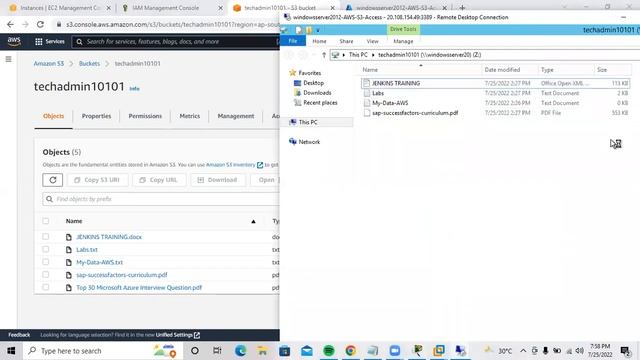Viewport: 640px width, 360px height.
Task: Check the JENKINS TRAINING.docx checkbox
Action: click(46, 237)
